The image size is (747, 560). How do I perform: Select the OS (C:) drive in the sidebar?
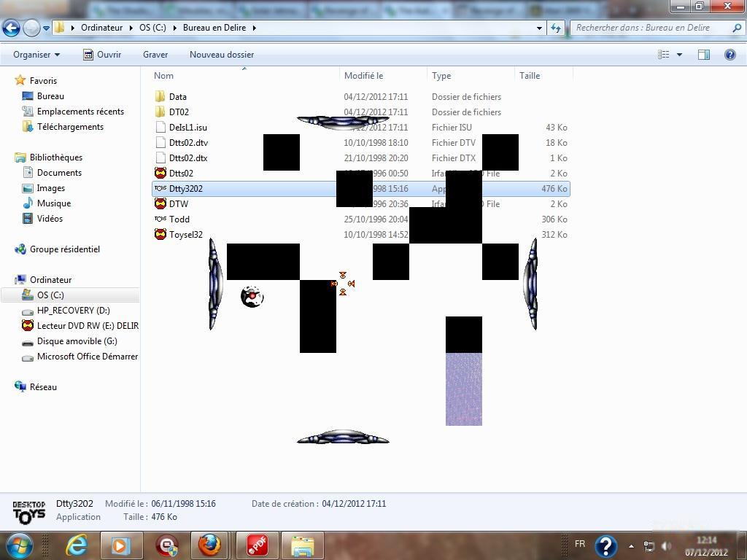coord(50,295)
